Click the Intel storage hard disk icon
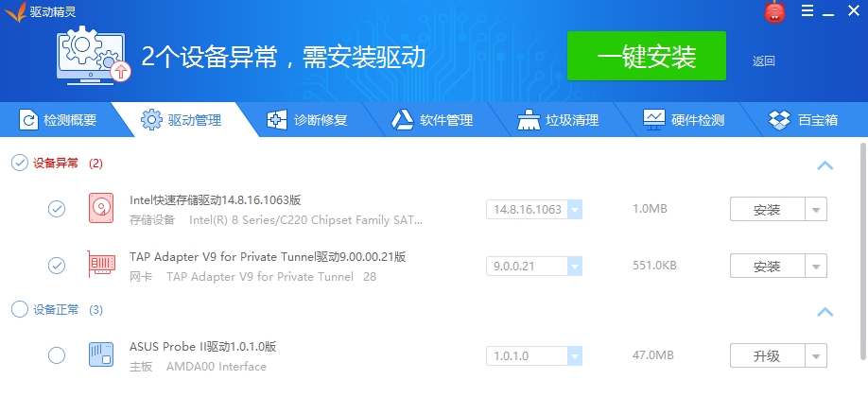Image resolution: width=868 pixels, height=397 pixels. pos(101,208)
